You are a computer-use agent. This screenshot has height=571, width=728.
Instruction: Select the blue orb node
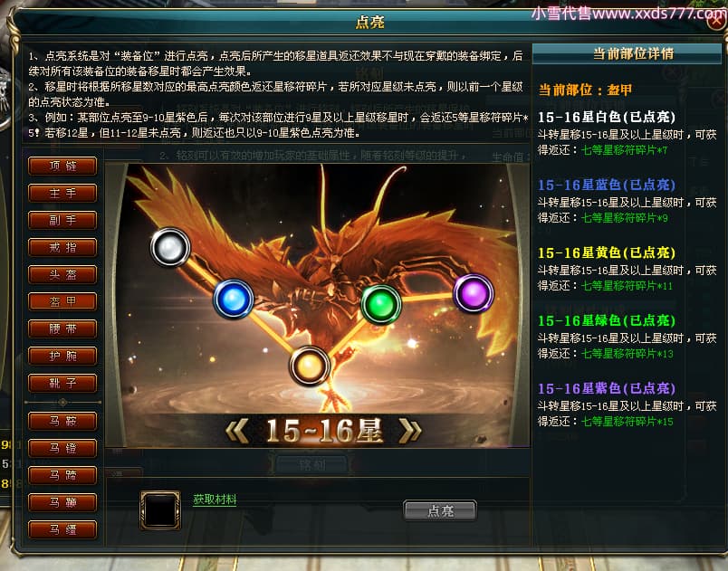[x=234, y=300]
